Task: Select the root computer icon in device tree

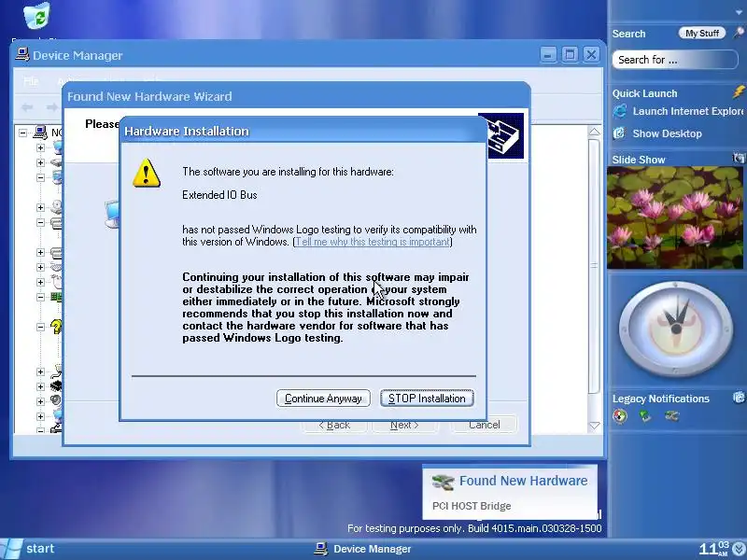Action: (x=40, y=133)
